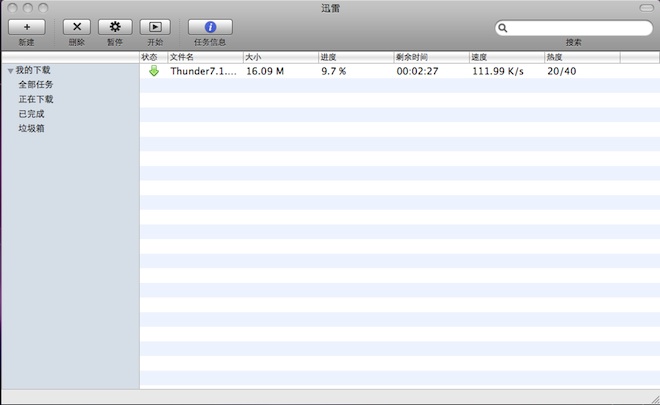This screenshot has height=405, width=660.
Task: Collapse the 我的下载 tree triangle
Action: [x=11, y=71]
